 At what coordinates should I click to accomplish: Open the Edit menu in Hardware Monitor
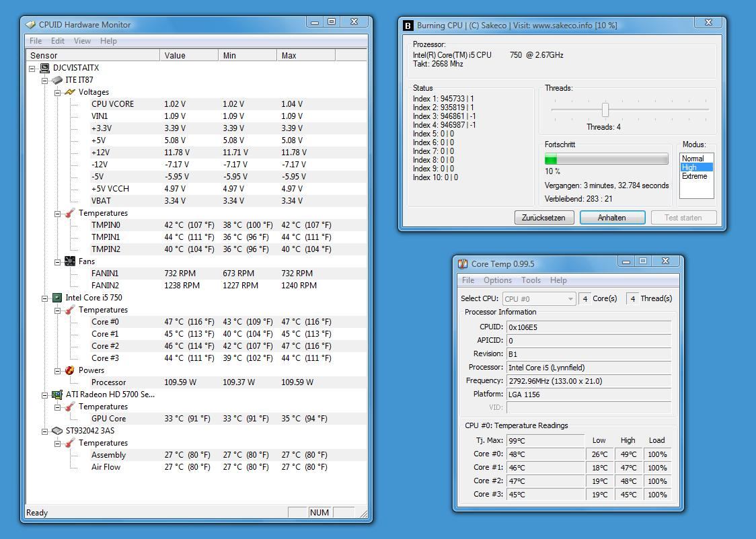57,41
